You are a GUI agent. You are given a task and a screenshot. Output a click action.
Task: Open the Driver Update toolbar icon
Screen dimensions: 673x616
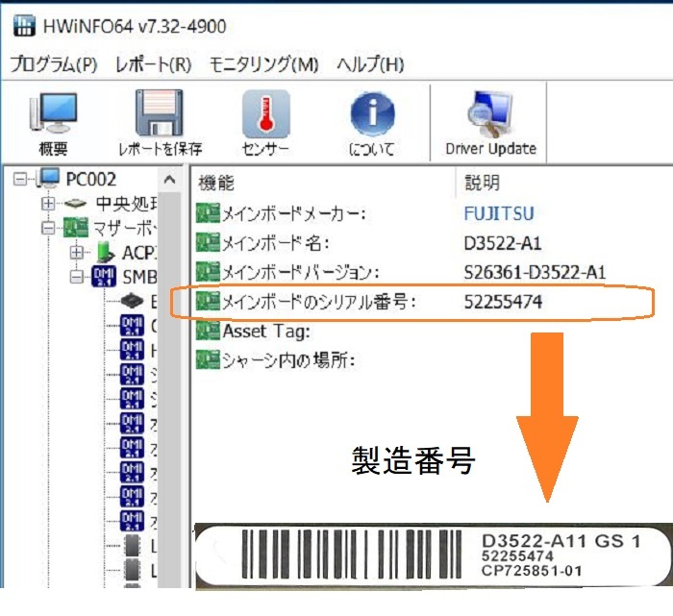coord(490,113)
